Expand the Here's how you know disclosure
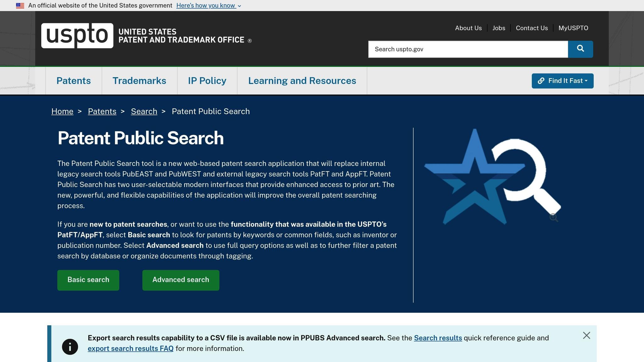 [206, 5]
